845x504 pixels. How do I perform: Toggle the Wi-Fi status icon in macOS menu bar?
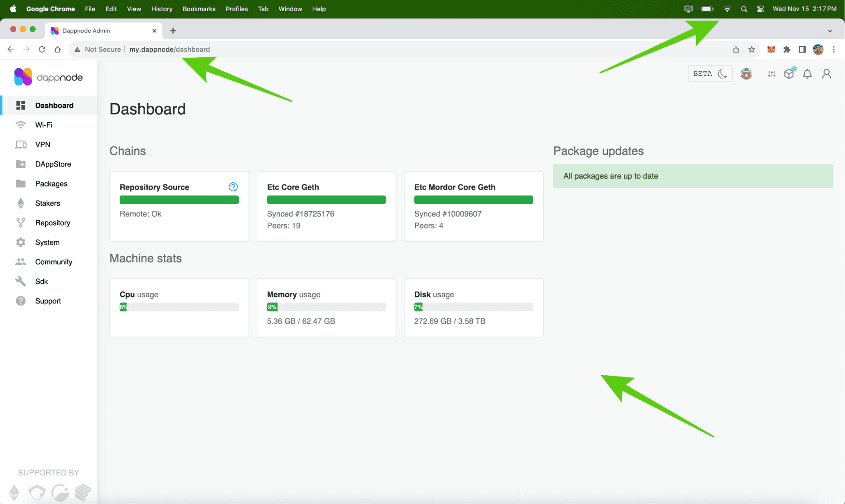click(727, 8)
